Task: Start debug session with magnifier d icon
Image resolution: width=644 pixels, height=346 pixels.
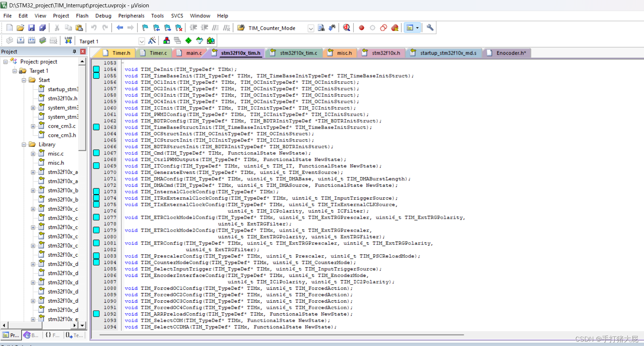Action: pos(346,28)
